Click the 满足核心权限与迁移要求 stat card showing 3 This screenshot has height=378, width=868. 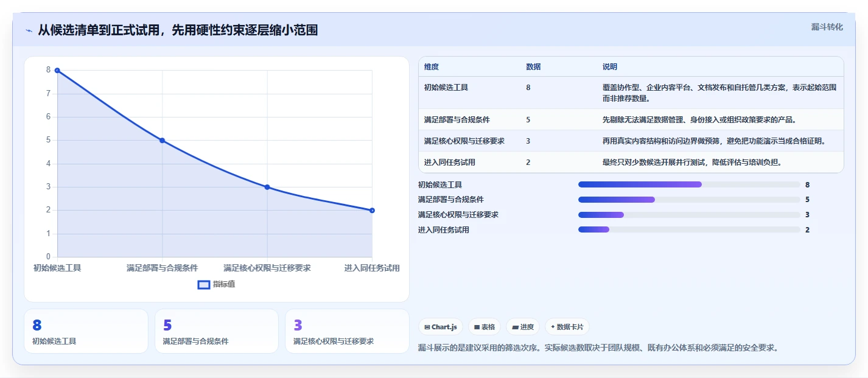tap(347, 331)
